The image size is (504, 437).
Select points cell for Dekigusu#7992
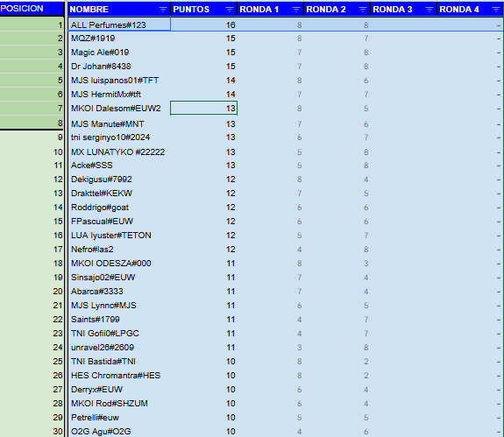(203, 180)
